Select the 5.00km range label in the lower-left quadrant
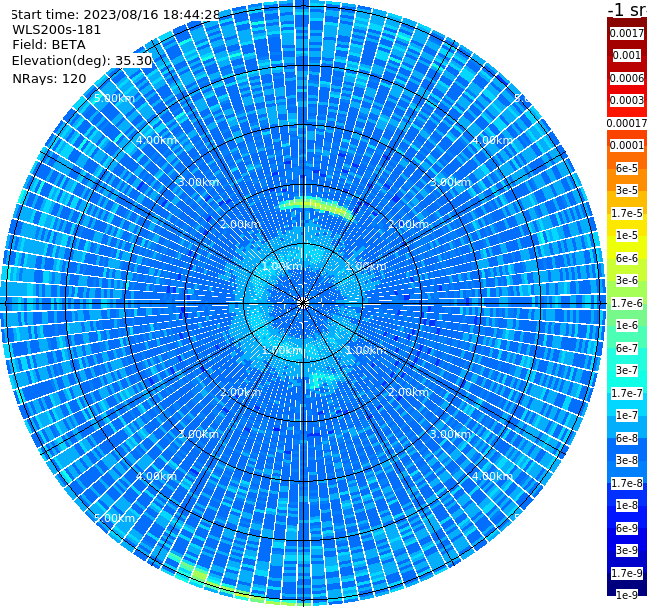Viewport: 647px width, 607px height. click(114, 518)
